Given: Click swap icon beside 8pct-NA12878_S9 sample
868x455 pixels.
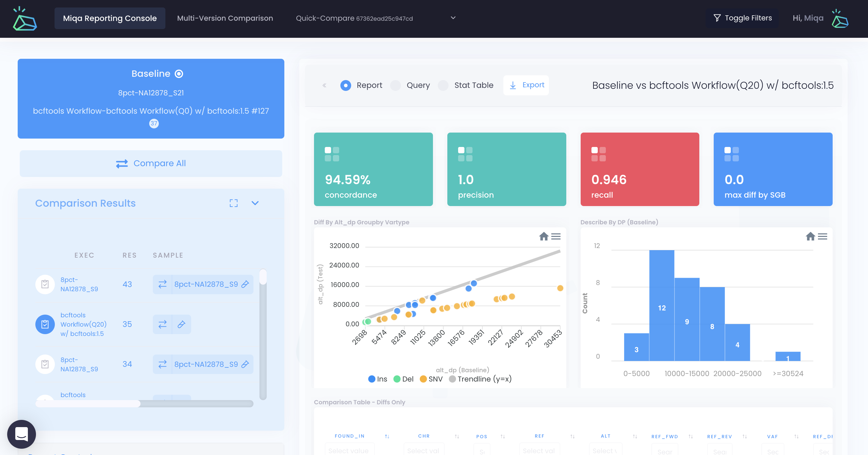Looking at the screenshot, I should [x=163, y=284].
